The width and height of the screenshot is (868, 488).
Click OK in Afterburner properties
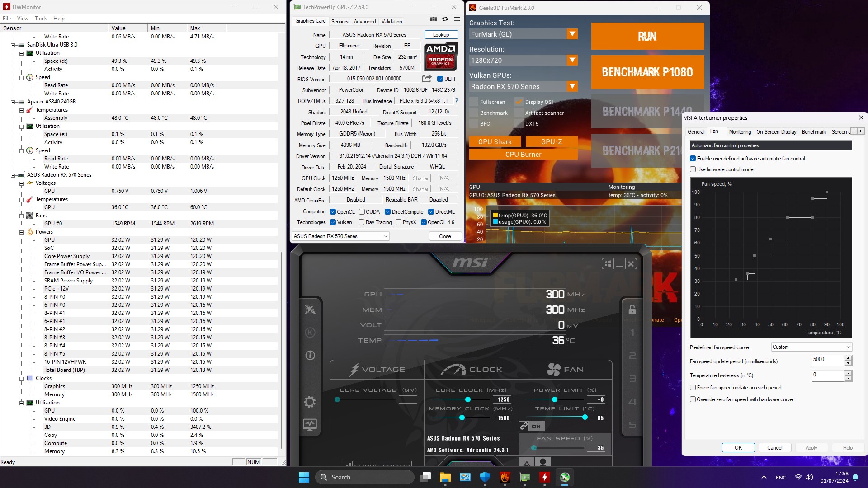[738, 447]
